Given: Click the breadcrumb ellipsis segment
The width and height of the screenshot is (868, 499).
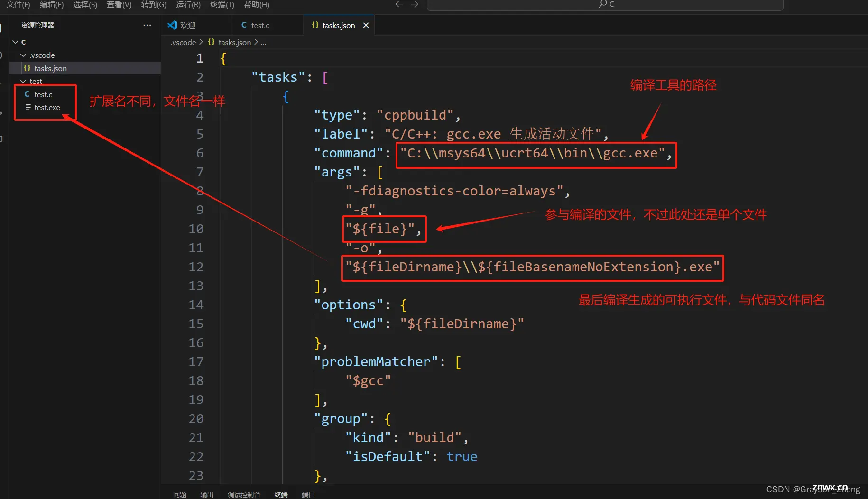Looking at the screenshot, I should pyautogui.click(x=263, y=42).
